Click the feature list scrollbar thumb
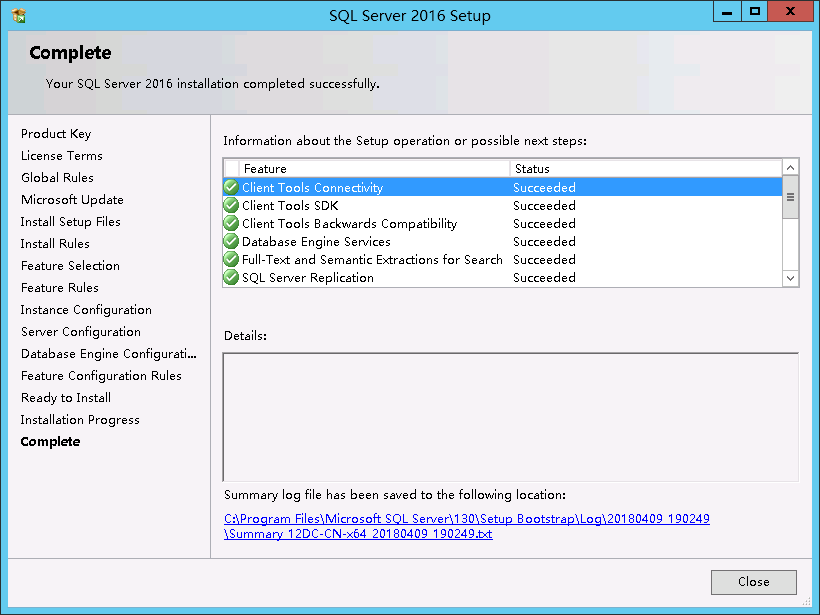 (x=790, y=197)
